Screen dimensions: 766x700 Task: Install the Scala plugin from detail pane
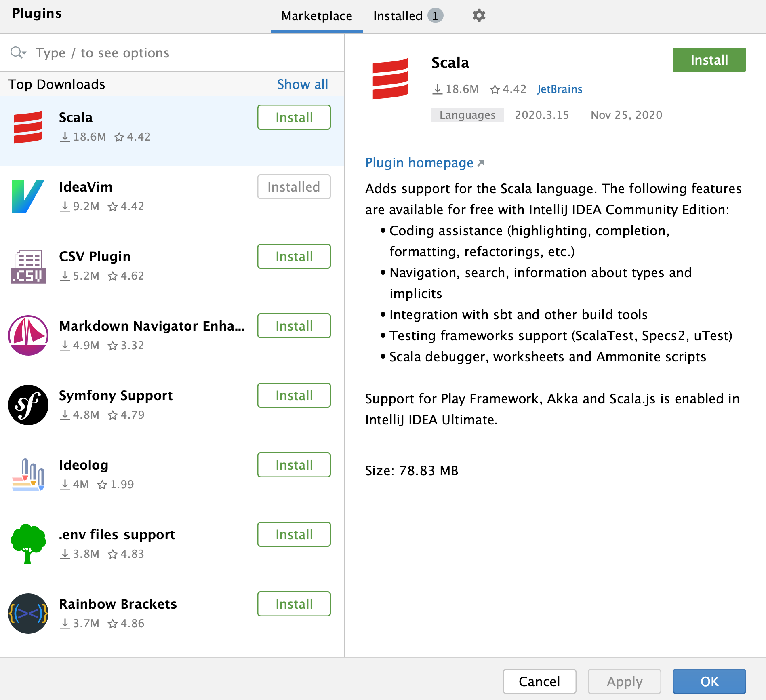click(709, 60)
